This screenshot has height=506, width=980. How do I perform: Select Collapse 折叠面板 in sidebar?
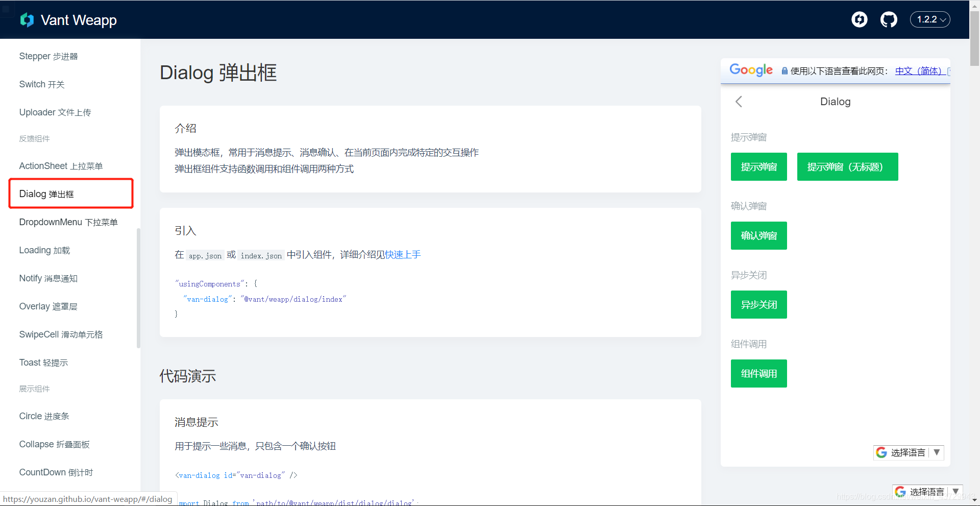pos(54,444)
